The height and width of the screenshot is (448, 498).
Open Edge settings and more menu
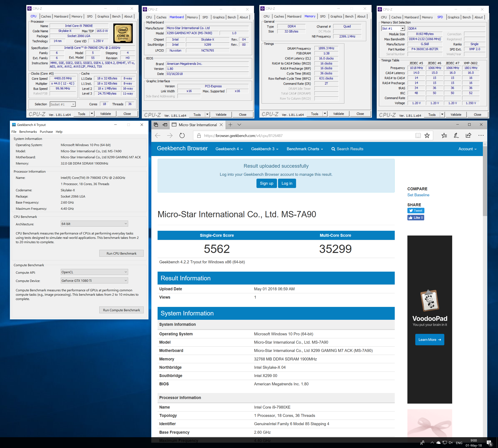481,136
